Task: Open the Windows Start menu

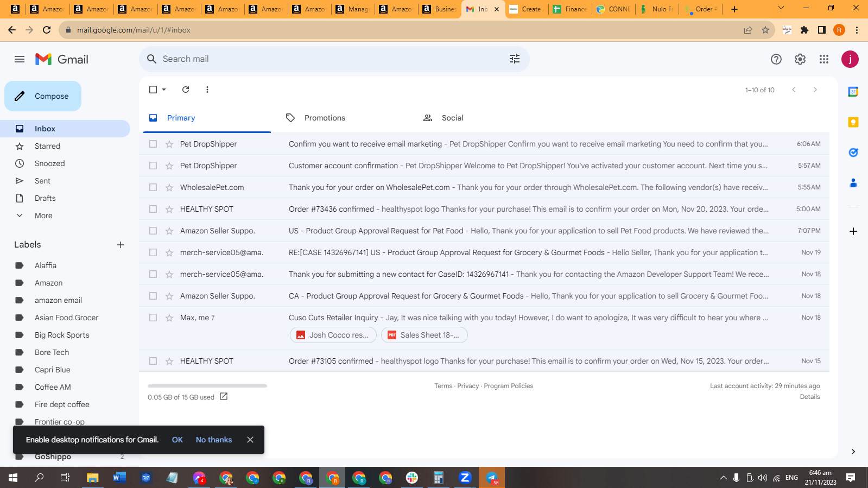Action: (13, 478)
